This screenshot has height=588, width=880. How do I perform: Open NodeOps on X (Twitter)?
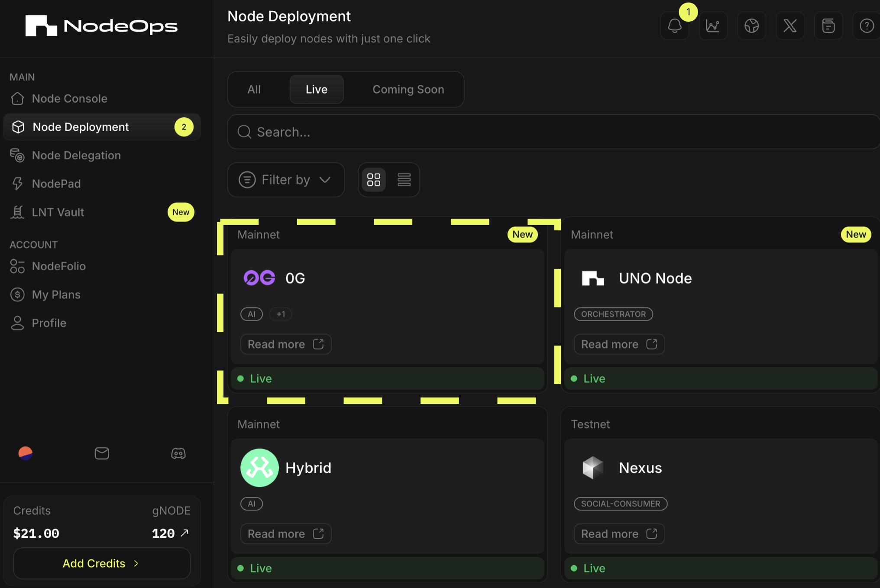(790, 26)
